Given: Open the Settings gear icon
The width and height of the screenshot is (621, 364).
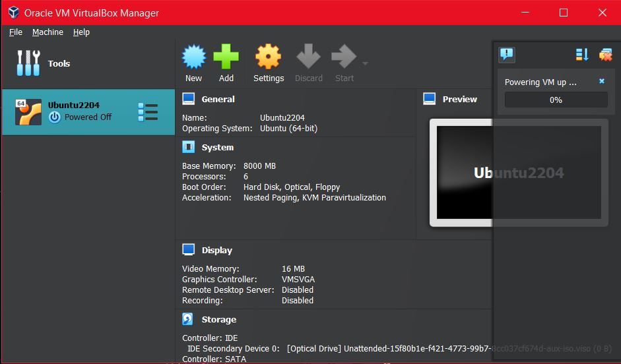Looking at the screenshot, I should point(268,57).
